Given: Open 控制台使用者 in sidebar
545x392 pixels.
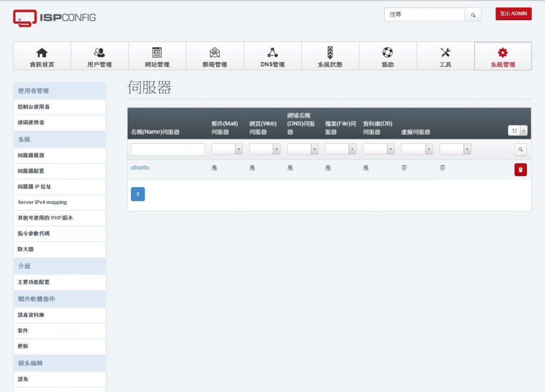Looking at the screenshot, I should click(60, 107).
